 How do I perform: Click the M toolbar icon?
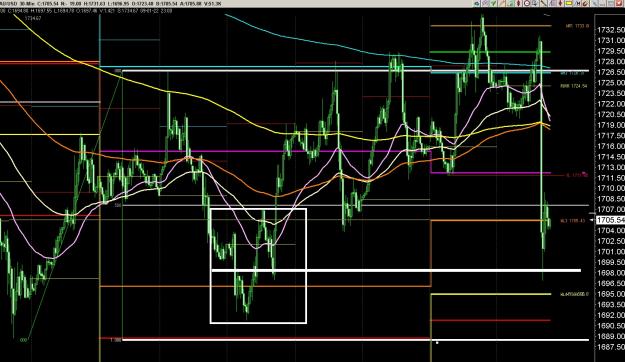[x=578, y=3]
